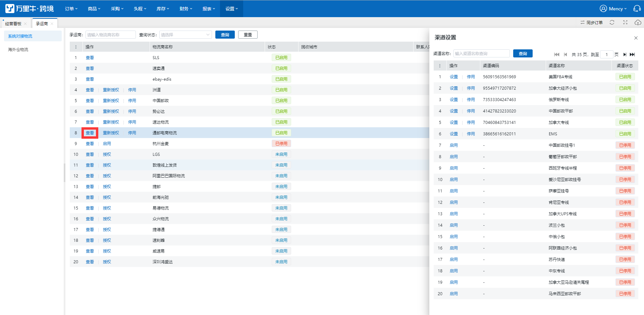Click the page jump number field
This screenshot has width=644, height=315.
tap(606, 54)
